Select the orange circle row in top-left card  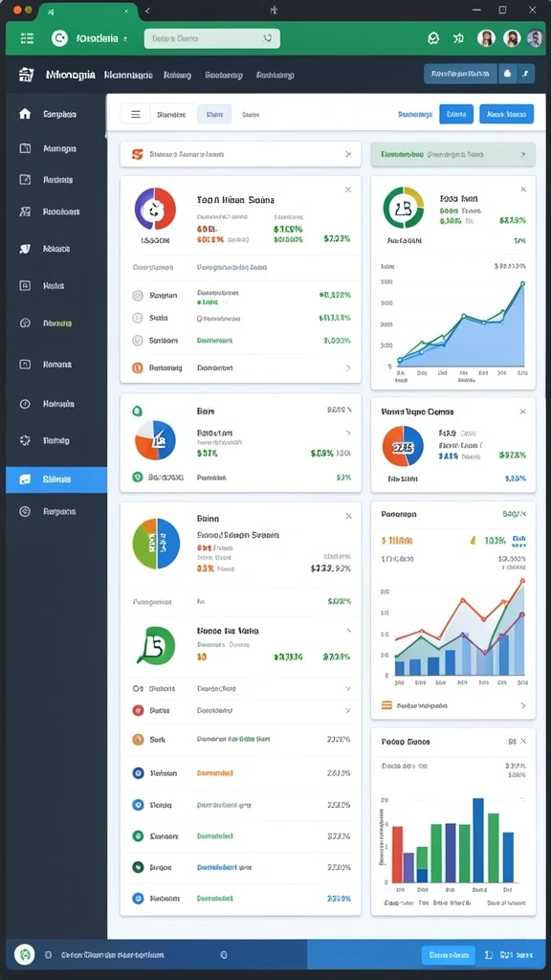240,368
